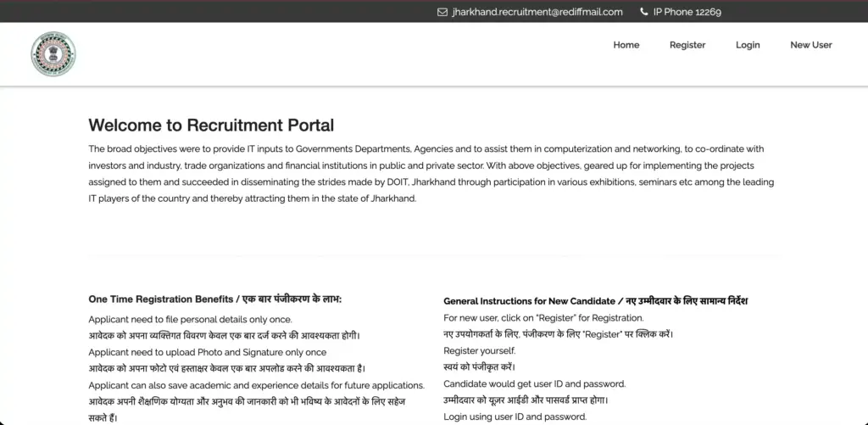Go to the Register page
868x425 pixels.
tap(687, 45)
